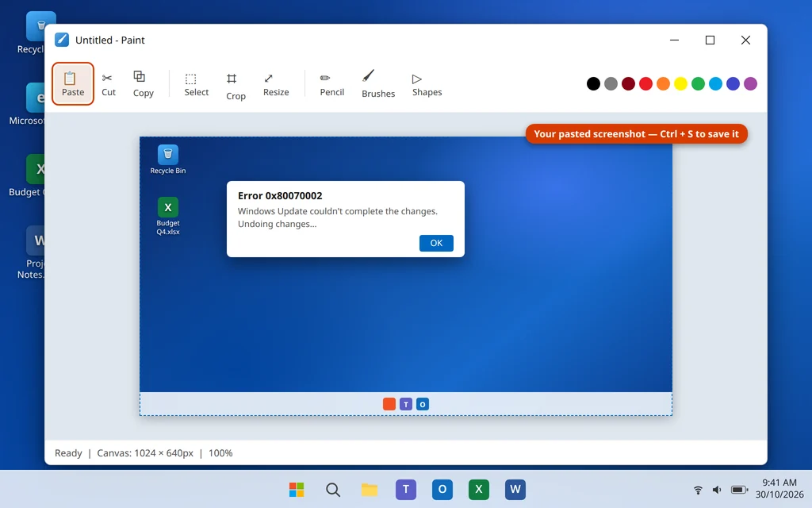812x508 pixels.
Task: Choose the green color swatch
Action: coord(698,83)
